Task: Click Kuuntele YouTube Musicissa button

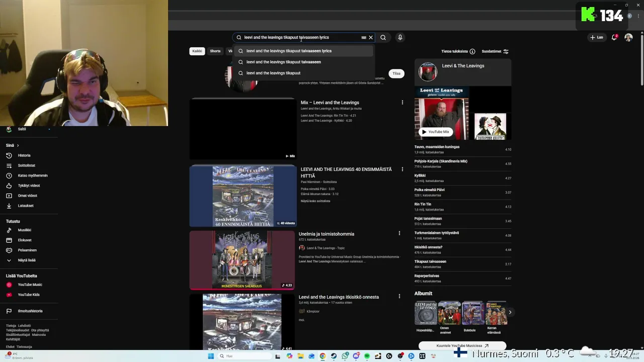Action: [462, 346]
